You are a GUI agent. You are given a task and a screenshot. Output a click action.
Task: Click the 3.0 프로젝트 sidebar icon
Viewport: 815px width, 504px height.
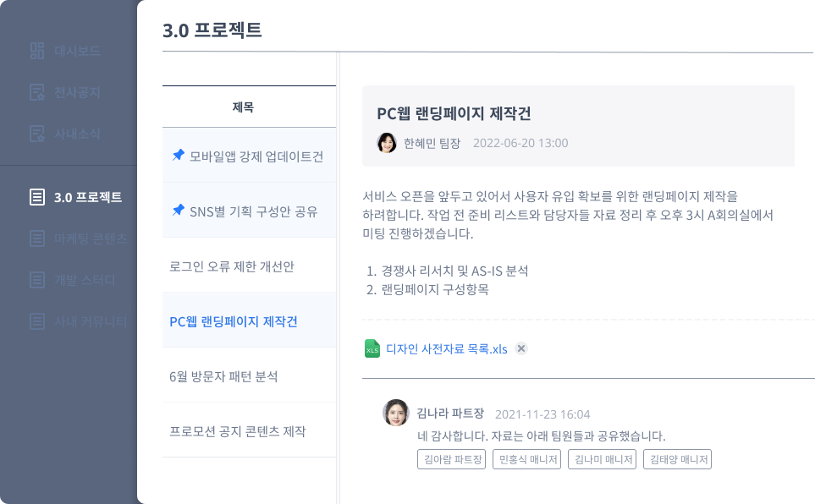click(36, 197)
